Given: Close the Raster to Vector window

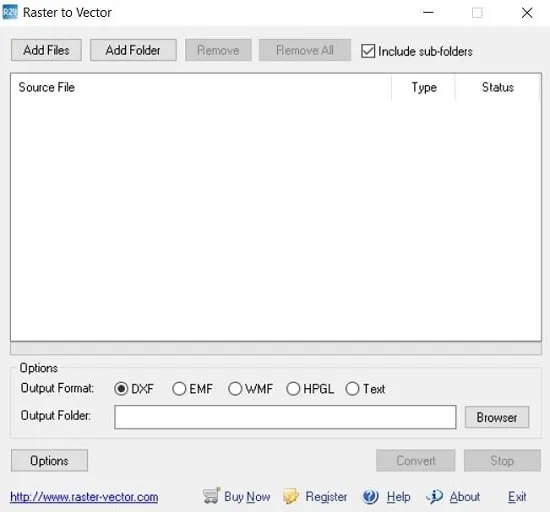Looking at the screenshot, I should (x=527, y=13).
